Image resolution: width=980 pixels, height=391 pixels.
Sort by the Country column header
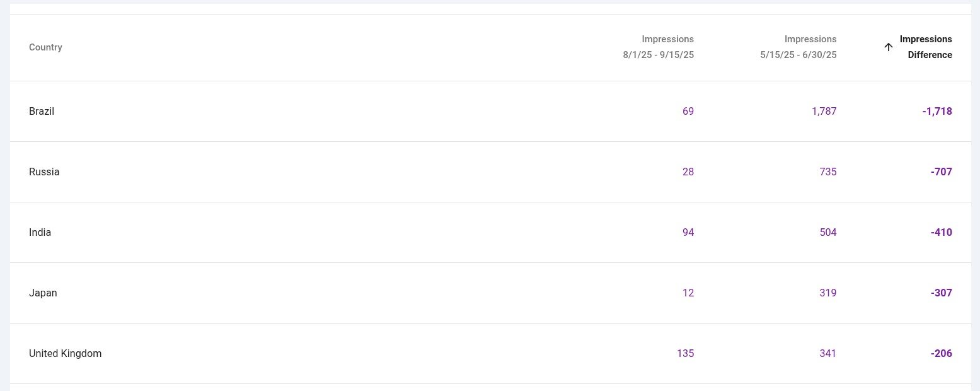pyautogui.click(x=45, y=47)
